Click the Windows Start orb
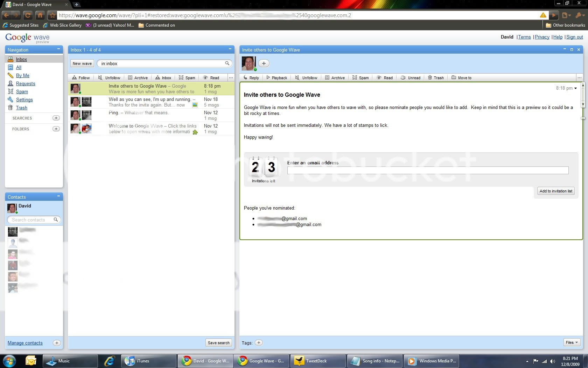This screenshot has height=368, width=588. (9, 361)
